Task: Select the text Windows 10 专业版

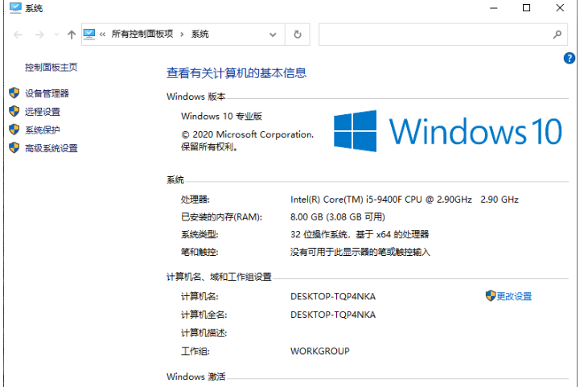Action: [221, 116]
